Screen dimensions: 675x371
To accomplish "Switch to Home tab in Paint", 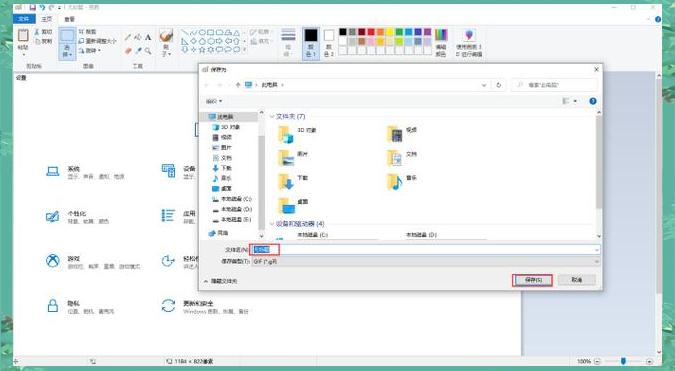I will [47, 19].
